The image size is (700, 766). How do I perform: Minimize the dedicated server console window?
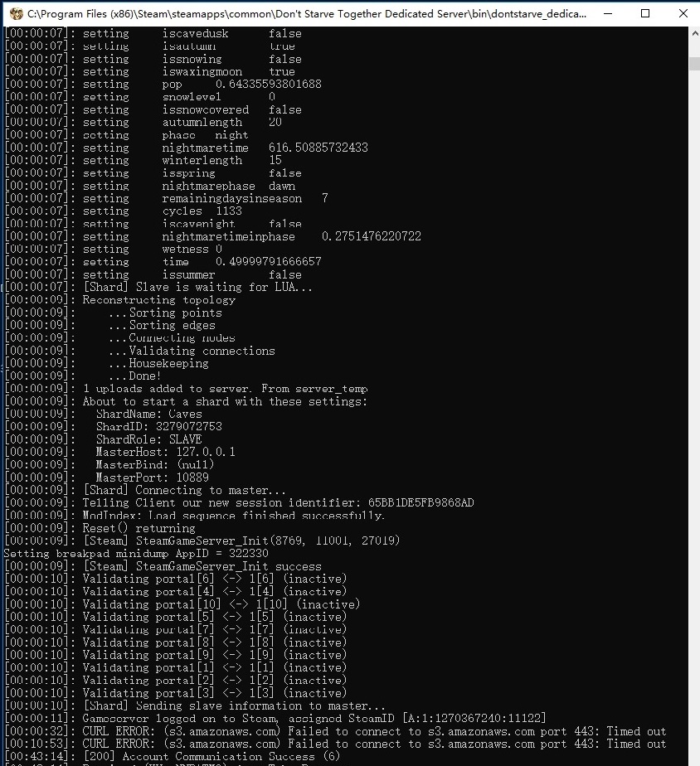(608, 14)
